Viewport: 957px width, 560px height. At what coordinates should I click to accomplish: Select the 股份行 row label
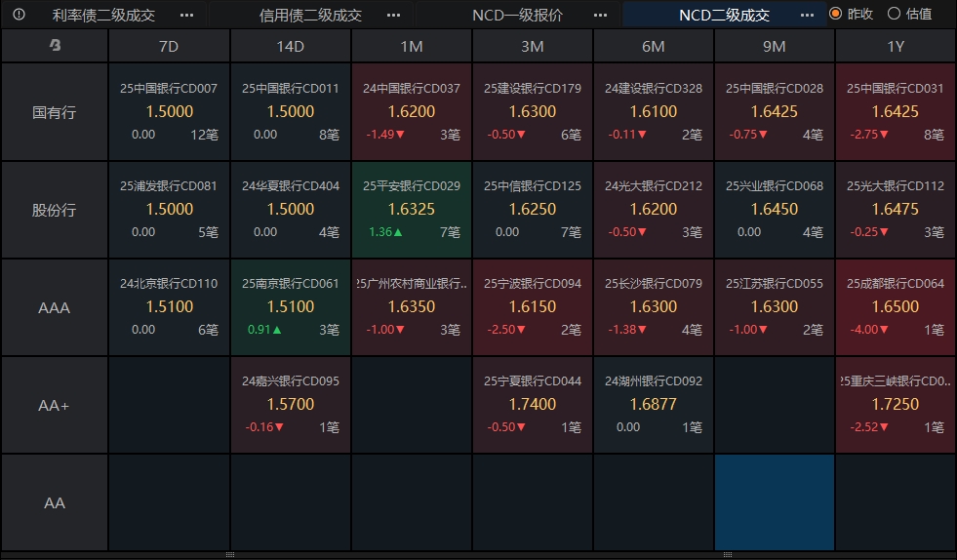tap(55, 210)
